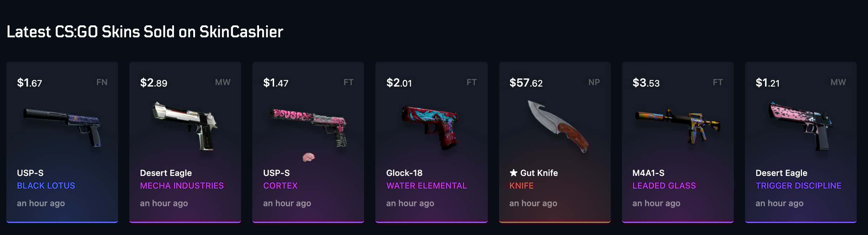The image size is (868, 235).
Task: Click the USP-S Cortex pistol image
Action: (309, 127)
